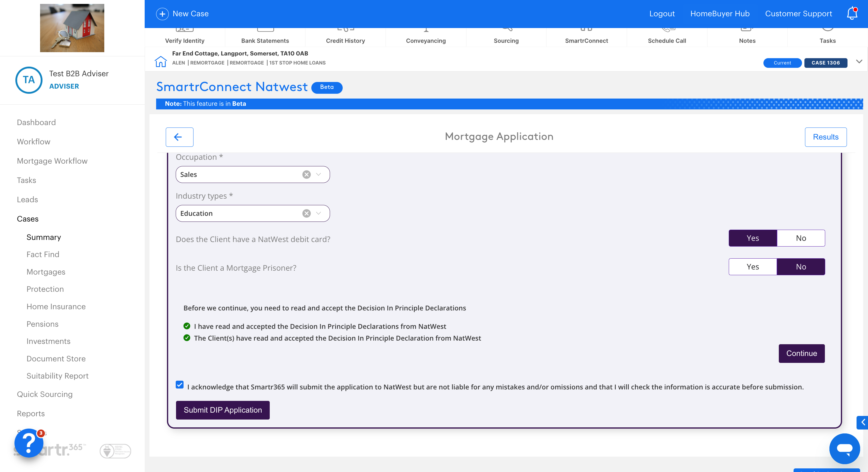Click Submit DIP Application

(223, 410)
